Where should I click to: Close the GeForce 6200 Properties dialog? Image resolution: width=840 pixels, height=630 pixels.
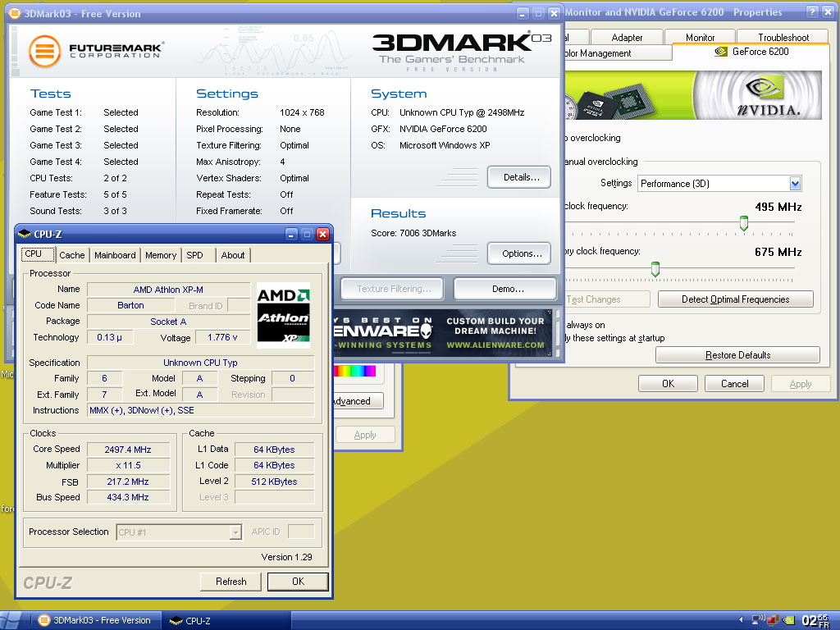point(829,11)
